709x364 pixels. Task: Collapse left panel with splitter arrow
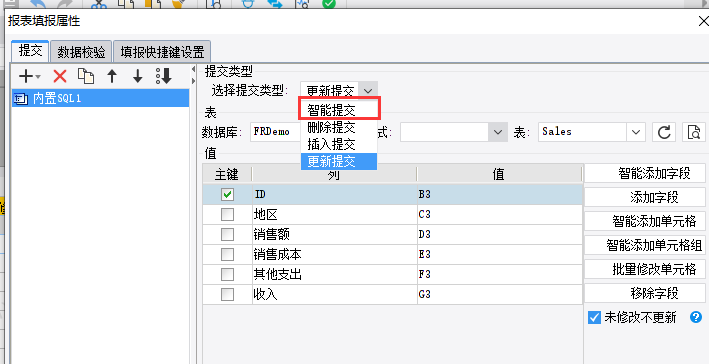[x=194, y=69]
